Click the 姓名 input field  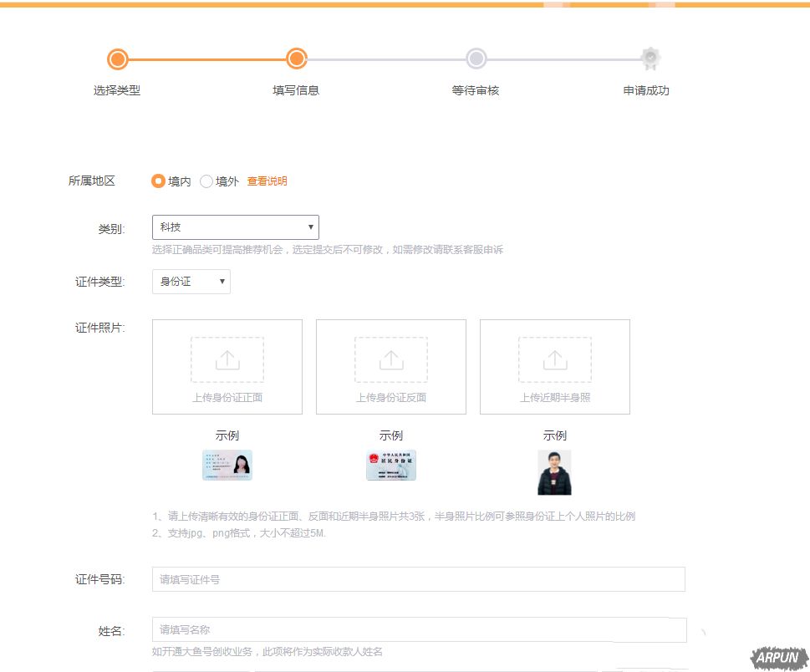click(418, 629)
